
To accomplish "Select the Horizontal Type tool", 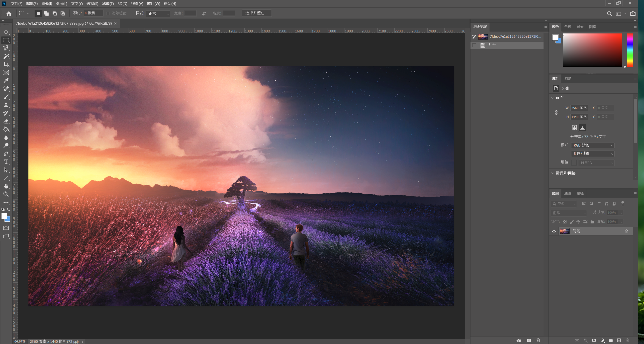I will click(6, 162).
